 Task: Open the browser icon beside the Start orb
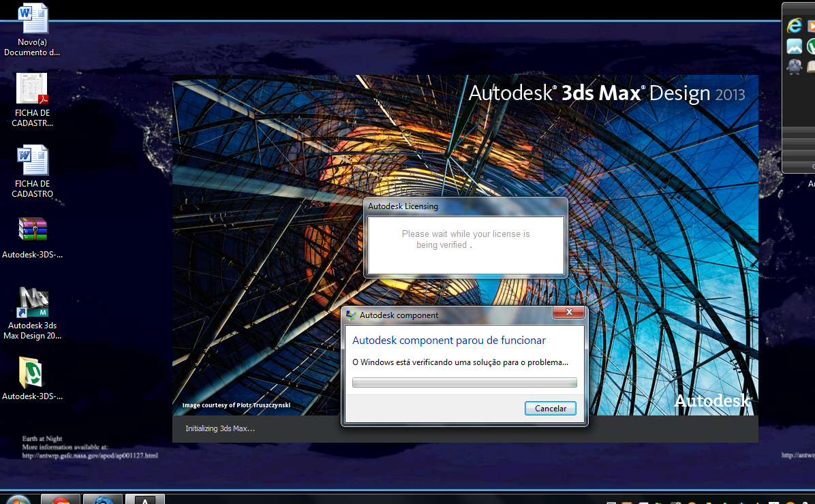(61, 501)
